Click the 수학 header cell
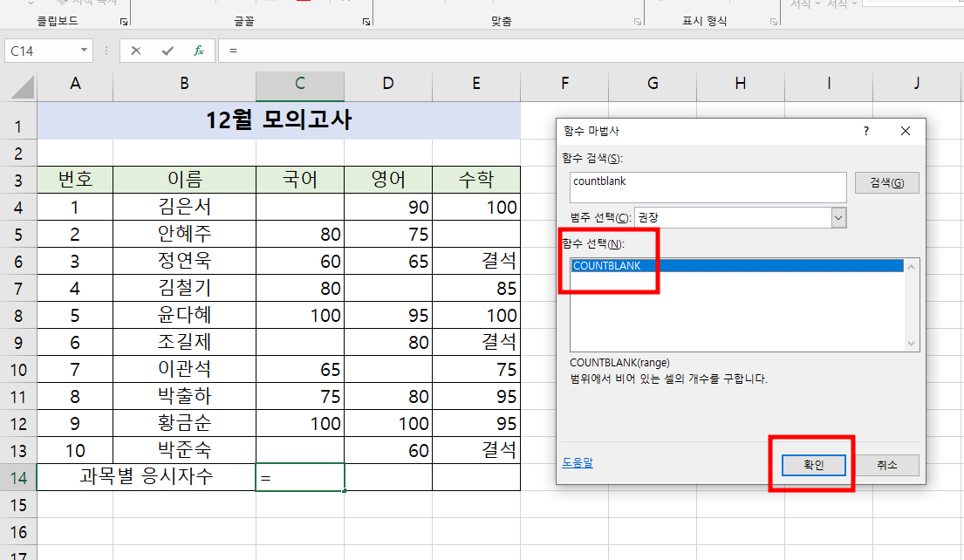 [x=476, y=180]
